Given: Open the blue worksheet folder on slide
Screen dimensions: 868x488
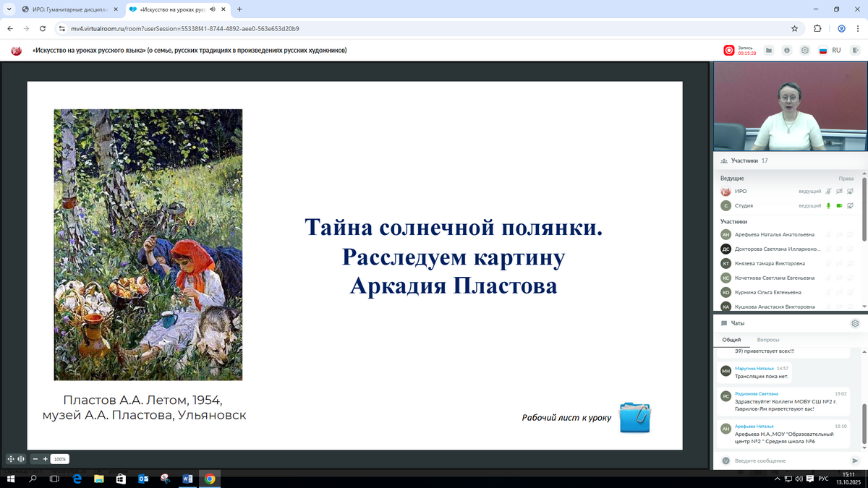Looking at the screenshot, I should (x=635, y=417).
